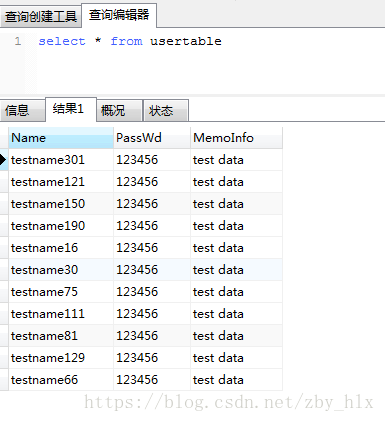
Task: Click PassWd value in testname66 row
Action: tap(152, 380)
